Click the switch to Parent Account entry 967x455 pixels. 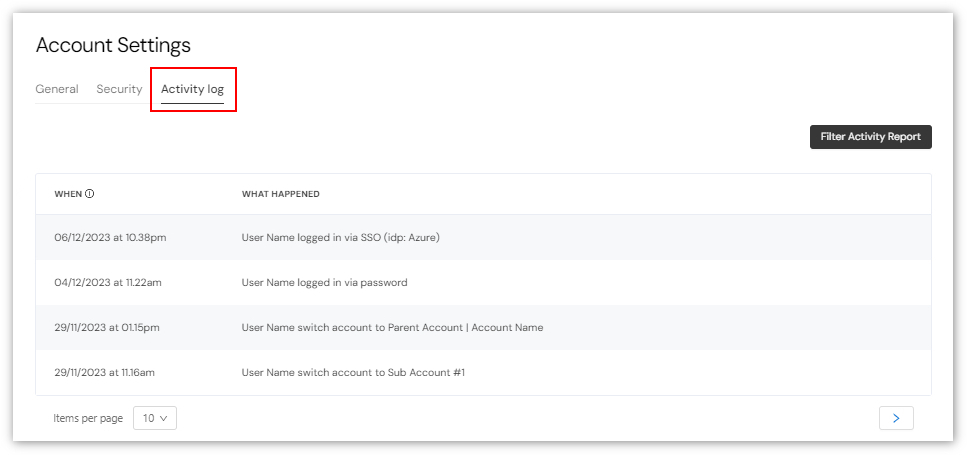pos(392,327)
